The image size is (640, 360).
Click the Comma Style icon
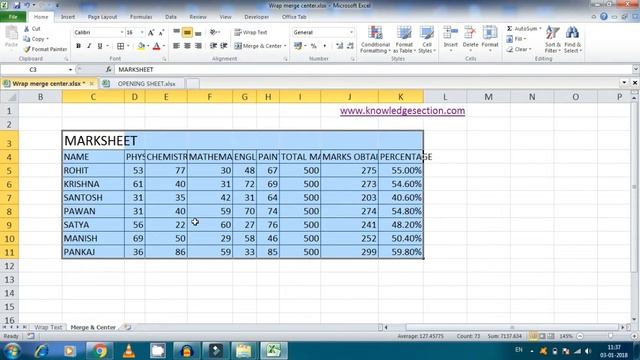coord(324,46)
